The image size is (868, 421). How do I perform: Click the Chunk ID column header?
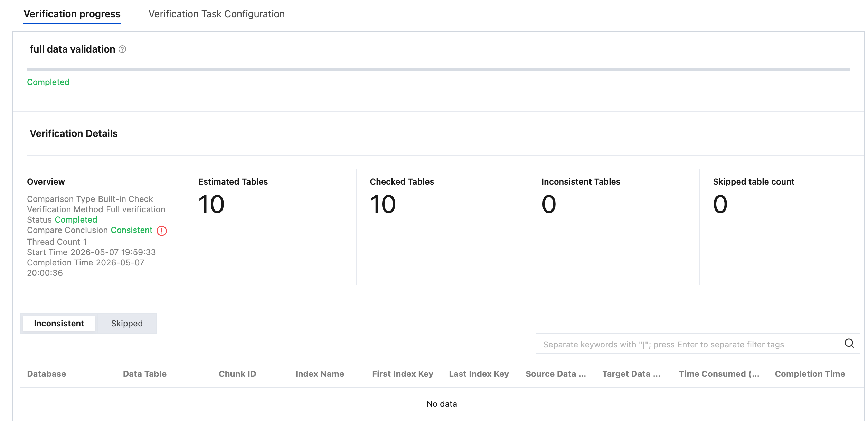pos(237,374)
